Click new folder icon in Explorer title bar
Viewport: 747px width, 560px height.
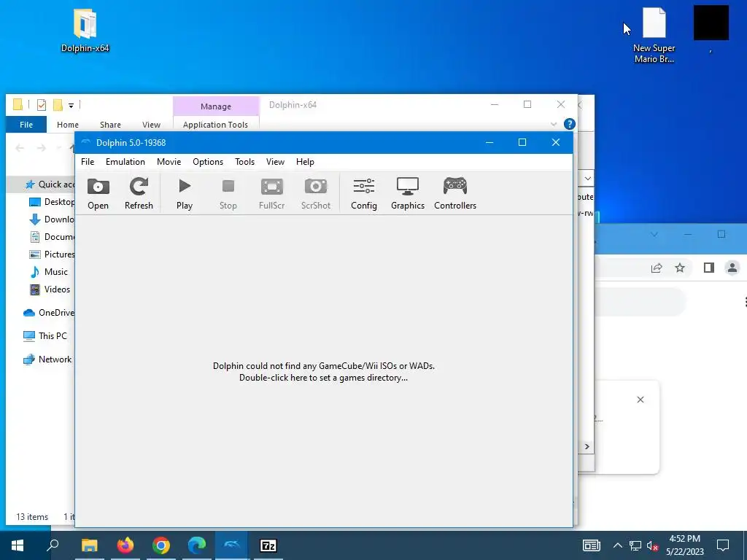coord(58,105)
